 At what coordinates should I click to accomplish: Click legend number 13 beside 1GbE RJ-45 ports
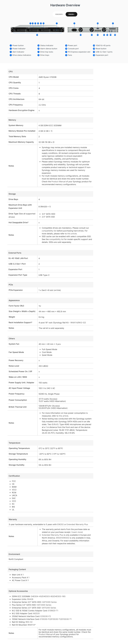(x=94, y=46)
